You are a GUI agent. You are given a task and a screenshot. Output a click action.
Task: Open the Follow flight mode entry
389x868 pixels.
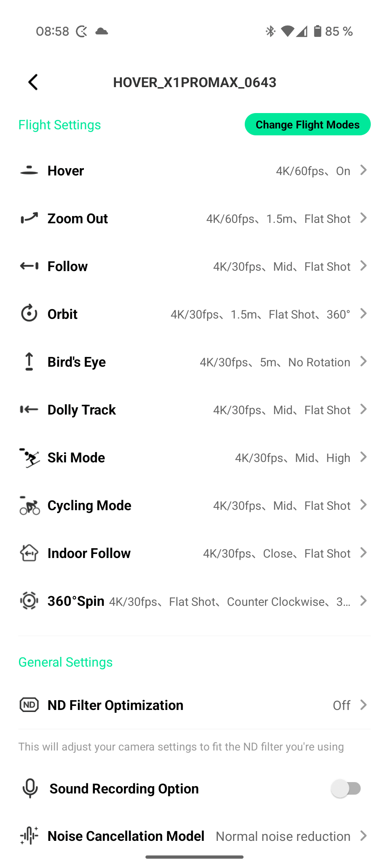click(68, 266)
